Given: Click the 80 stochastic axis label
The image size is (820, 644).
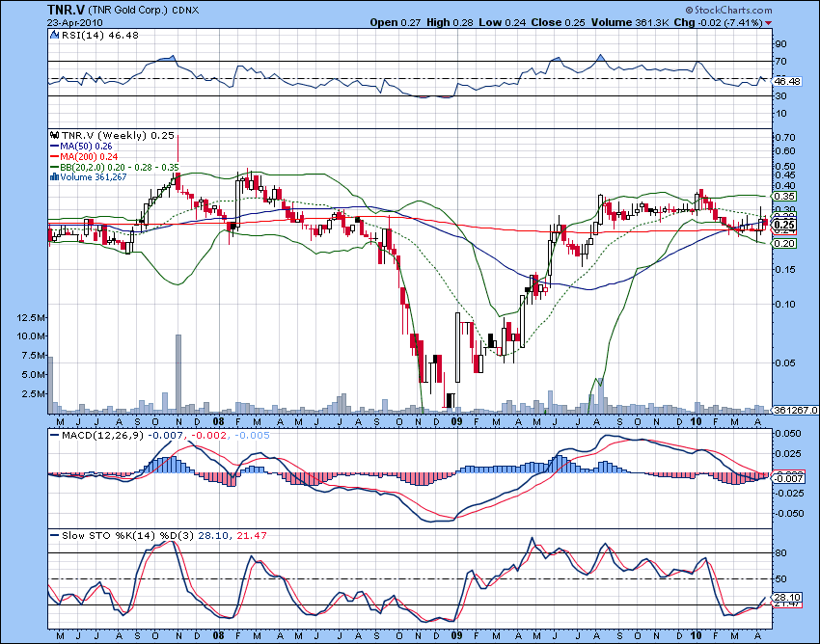Looking at the screenshot, I should 780,553.
